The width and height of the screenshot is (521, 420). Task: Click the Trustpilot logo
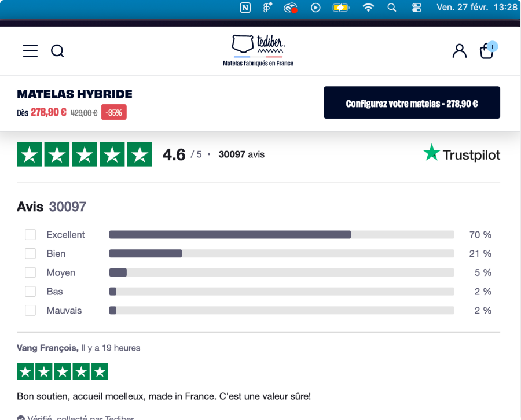(461, 154)
